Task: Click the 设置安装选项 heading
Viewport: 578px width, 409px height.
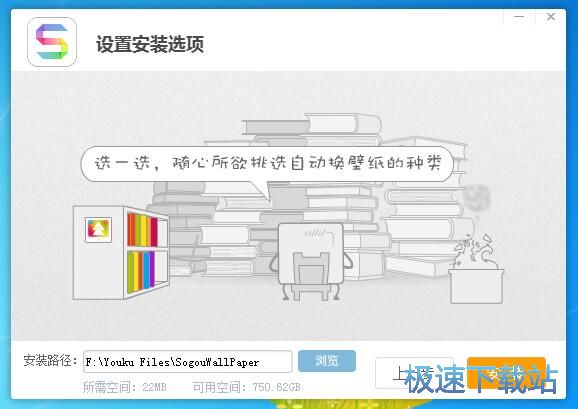Action: coord(150,44)
